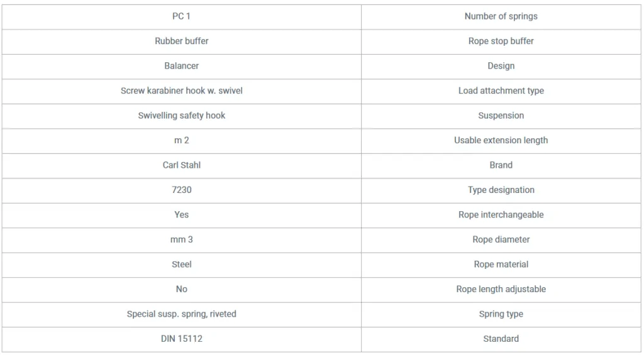Viewport: 644px width, 355px height.
Task: Select 'Special susp. spring, riveted' text
Action: (x=182, y=314)
